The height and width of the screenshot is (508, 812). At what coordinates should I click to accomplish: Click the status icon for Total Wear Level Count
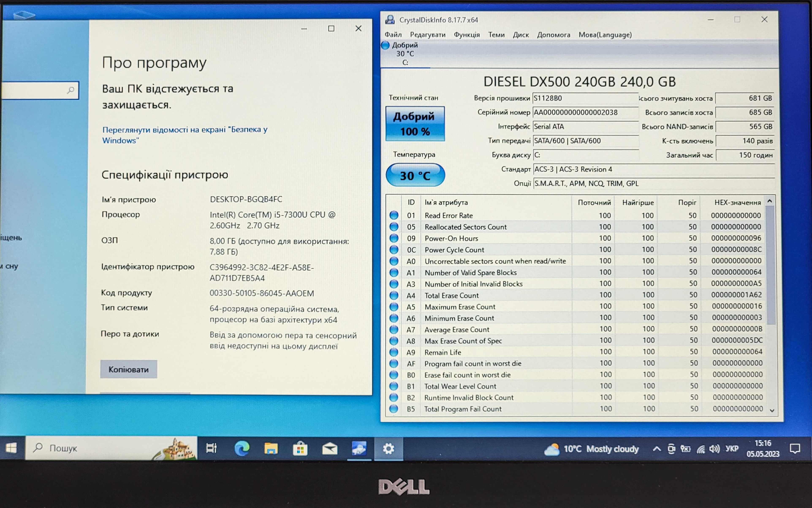pyautogui.click(x=393, y=386)
